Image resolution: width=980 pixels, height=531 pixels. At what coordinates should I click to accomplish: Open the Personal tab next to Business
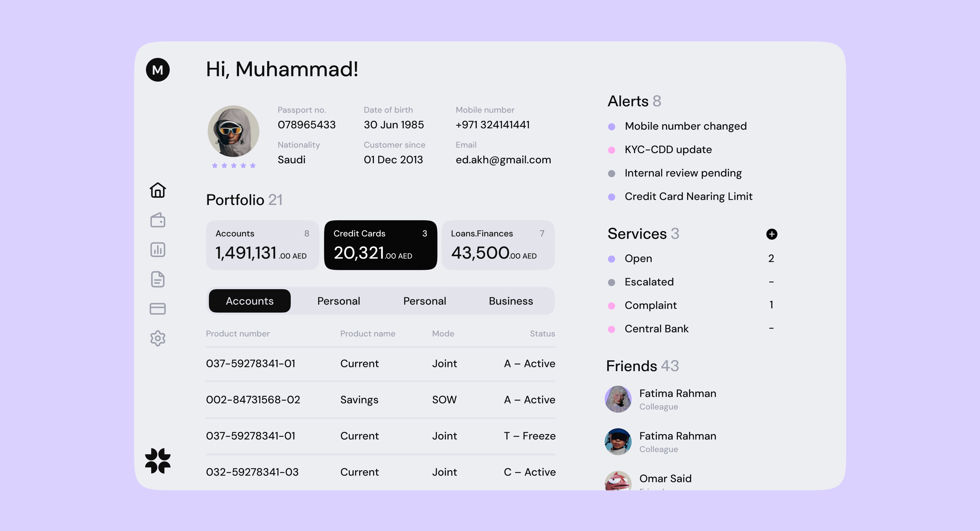click(425, 301)
